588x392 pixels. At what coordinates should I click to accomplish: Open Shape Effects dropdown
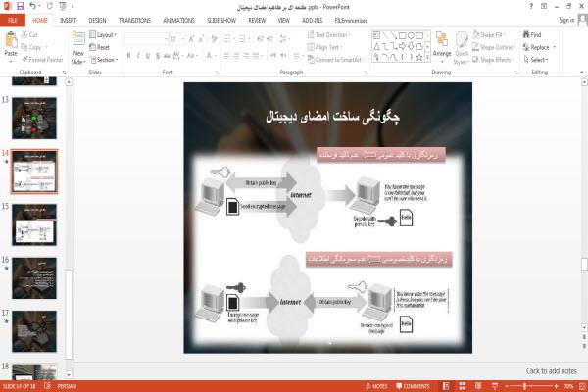(x=493, y=60)
